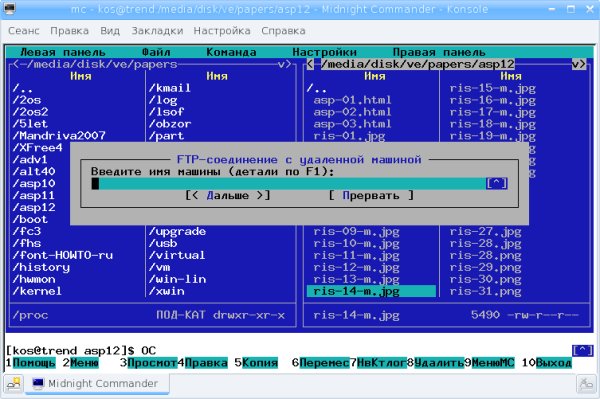This screenshot has height=399, width=600.
Task: Select ris-28.png file
Action: (485, 255)
